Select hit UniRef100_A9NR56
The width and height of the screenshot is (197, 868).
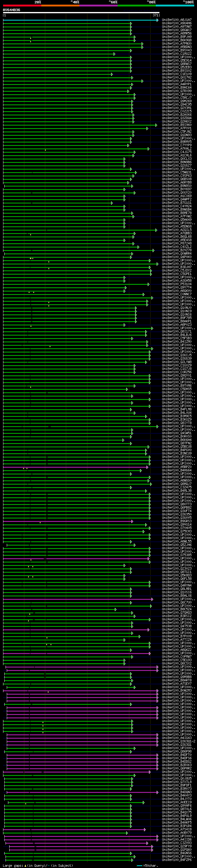pos(177,33)
